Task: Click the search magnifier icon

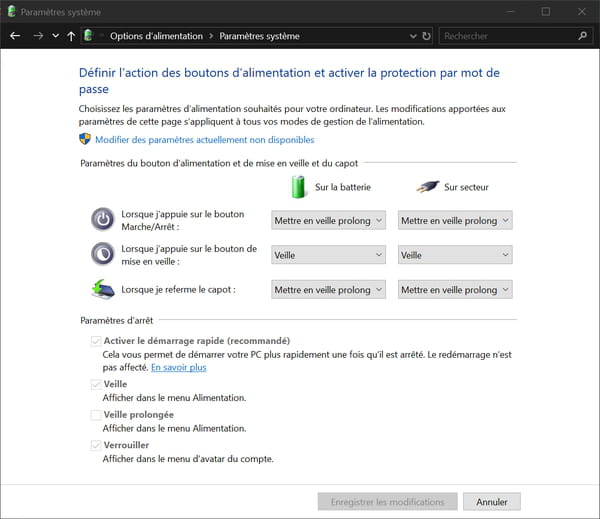Action: [x=582, y=36]
